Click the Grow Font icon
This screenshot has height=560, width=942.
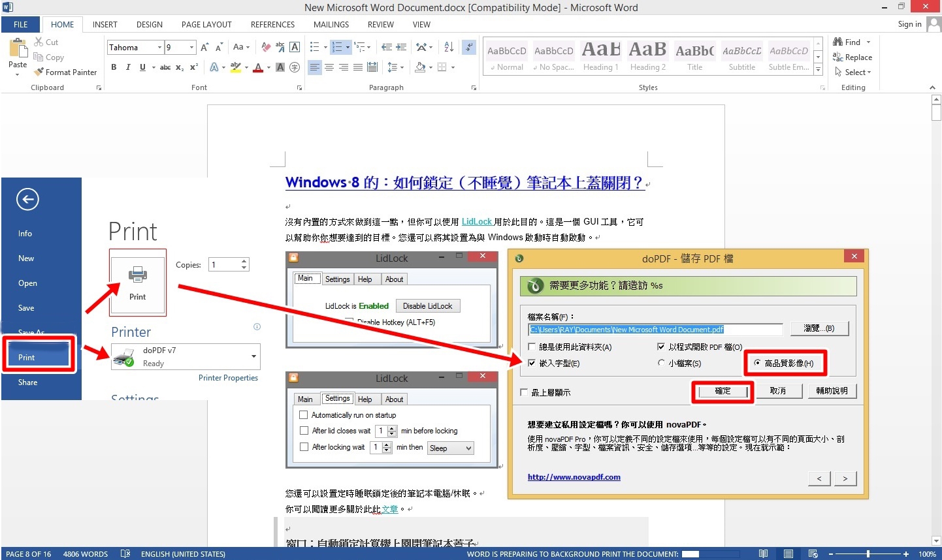point(204,47)
